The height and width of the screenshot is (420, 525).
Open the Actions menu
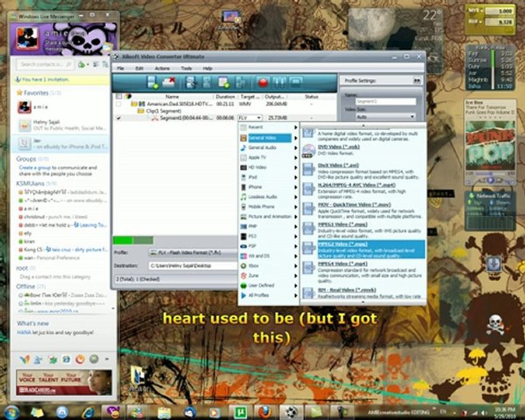coord(162,68)
